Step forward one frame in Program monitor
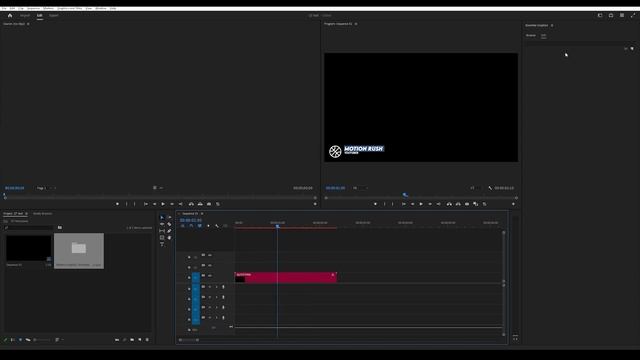This screenshot has width=640, height=360. pyautogui.click(x=430, y=204)
